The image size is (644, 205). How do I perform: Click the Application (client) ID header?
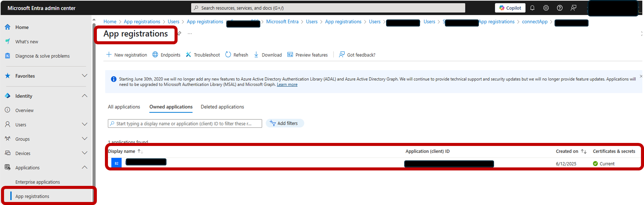(427, 151)
